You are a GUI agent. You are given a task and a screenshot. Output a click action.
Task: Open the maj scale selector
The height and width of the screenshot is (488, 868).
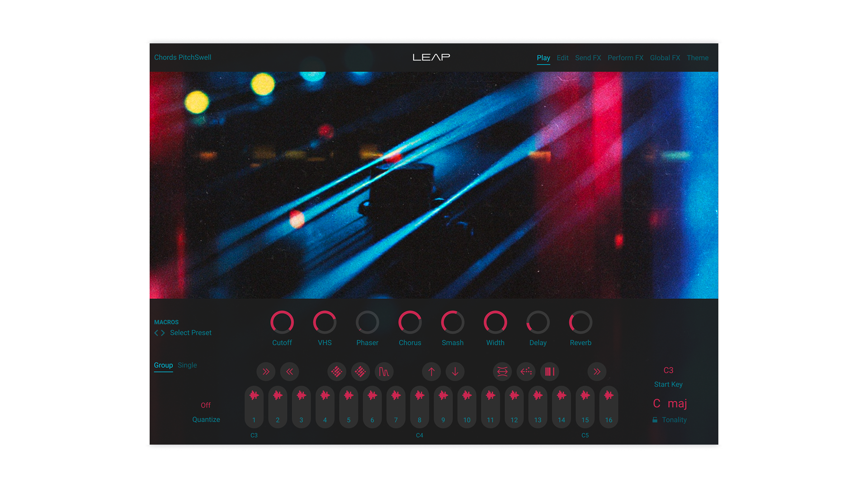[679, 403]
